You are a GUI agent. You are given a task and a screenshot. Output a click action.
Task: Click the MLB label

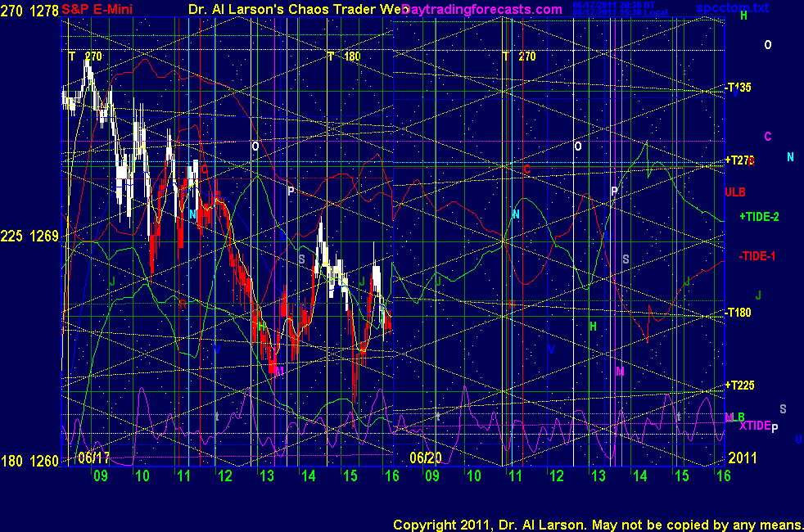734,417
